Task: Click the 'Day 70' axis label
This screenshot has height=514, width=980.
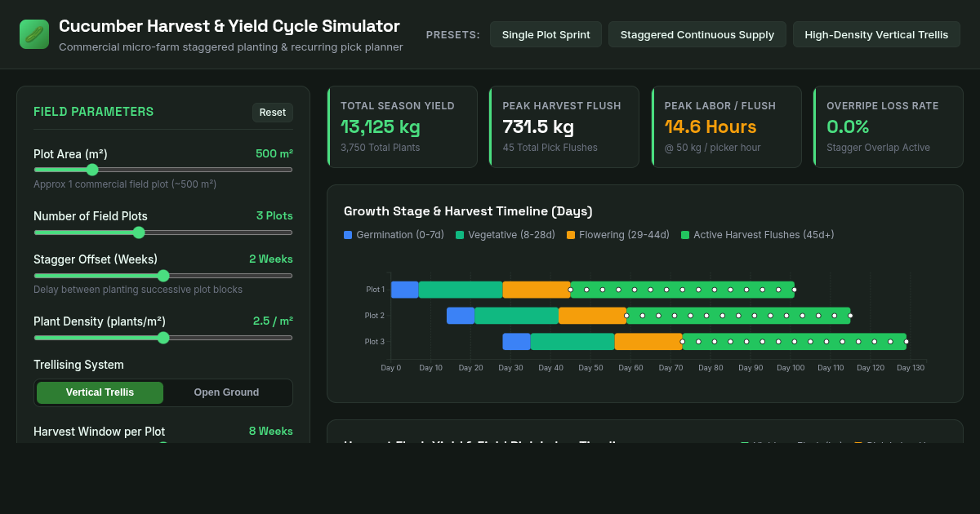Action: tap(670, 368)
